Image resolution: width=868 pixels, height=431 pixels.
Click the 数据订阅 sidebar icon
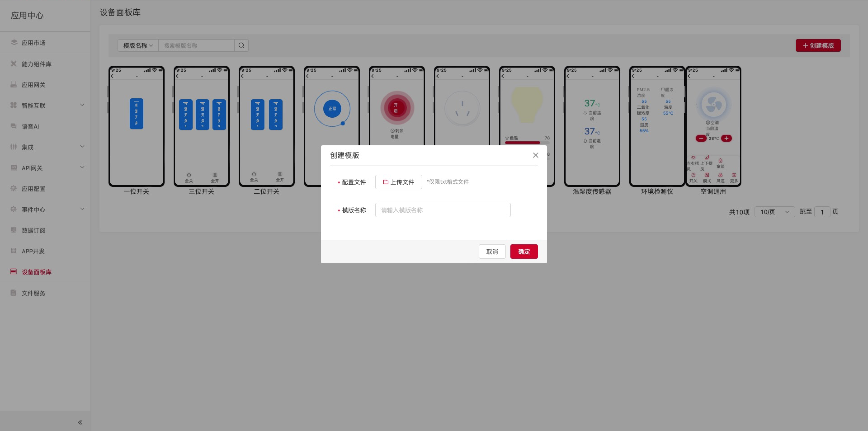14,230
